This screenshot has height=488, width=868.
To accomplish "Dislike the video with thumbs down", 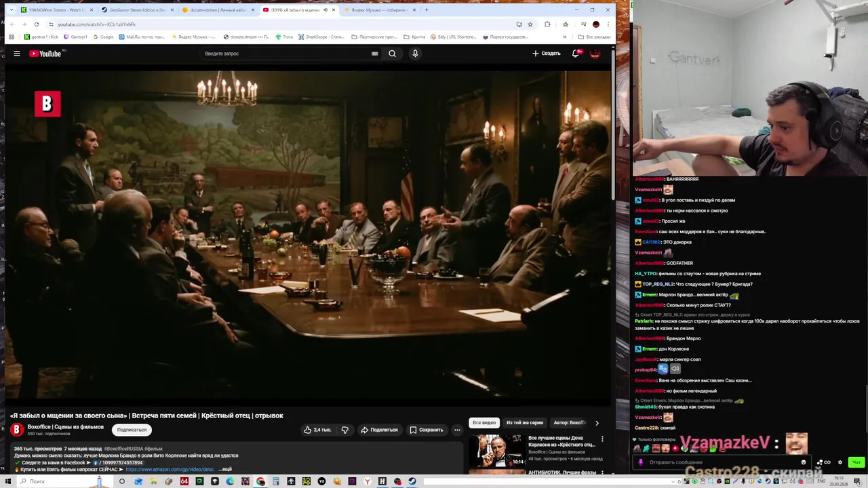I will 345,430.
